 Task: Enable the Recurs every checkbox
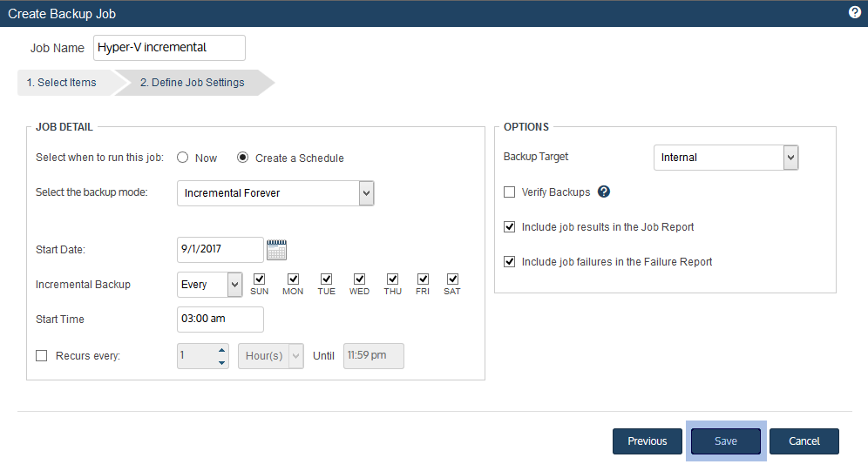[42, 355]
